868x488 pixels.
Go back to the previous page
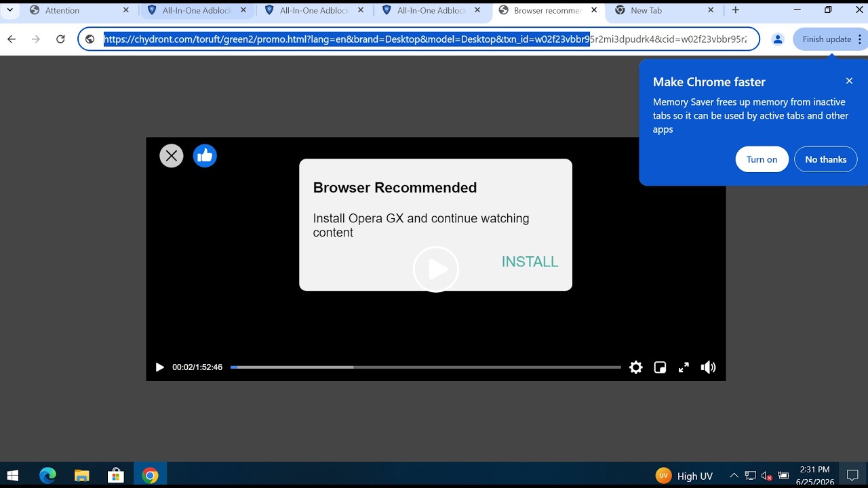pos(12,39)
